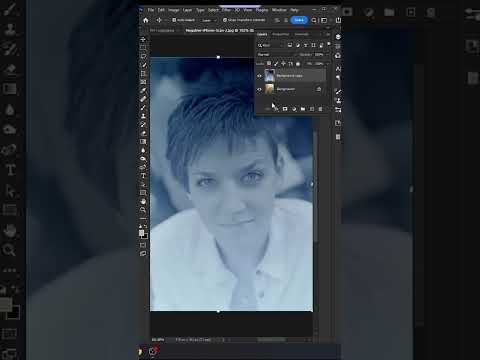Lock image pixels brush icon
480x360 pixels.
(x=276, y=64)
